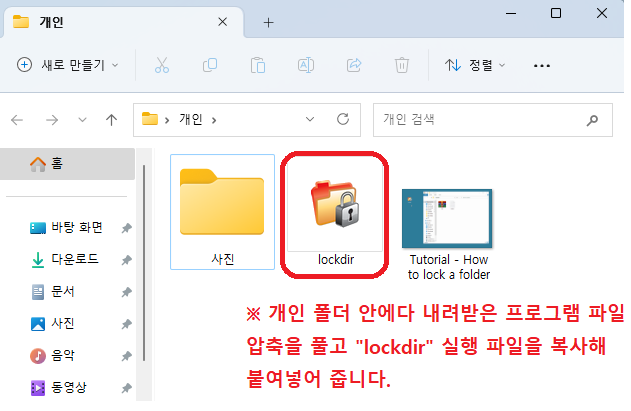
Task: Click the 바탕 화면 desktop icon in sidebar
Action: [x=38, y=228]
